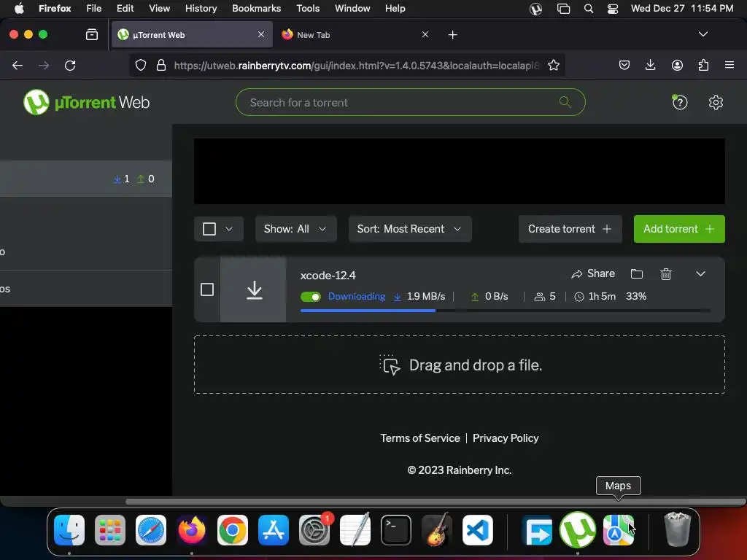Delete the xcode-12.4 torrent with trash icon
This screenshot has width=747, height=560.
click(666, 274)
